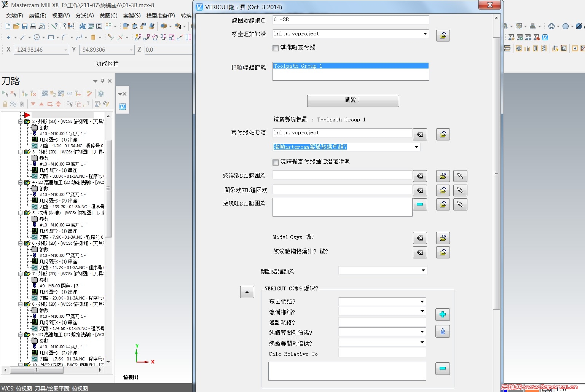Click VERICUT icon beside the Toolpaths panel
Viewport: 585px width, 392px height.
pyautogui.click(x=123, y=107)
